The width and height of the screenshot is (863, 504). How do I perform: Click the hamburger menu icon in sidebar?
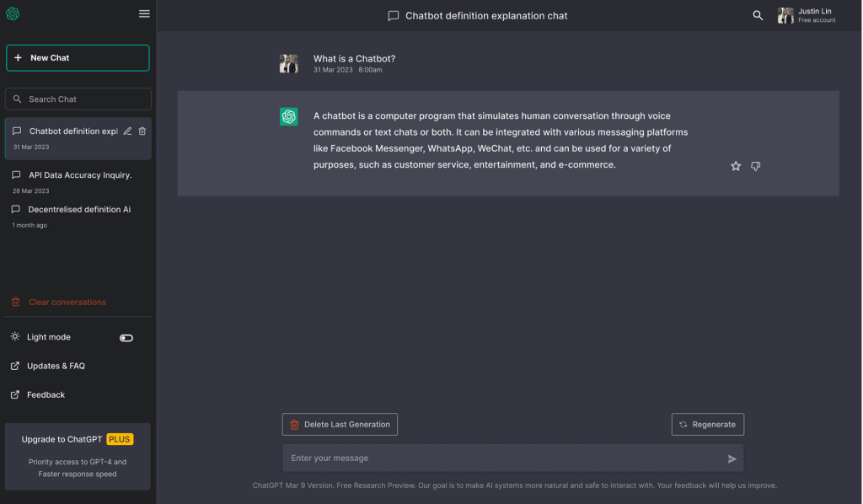144,13
